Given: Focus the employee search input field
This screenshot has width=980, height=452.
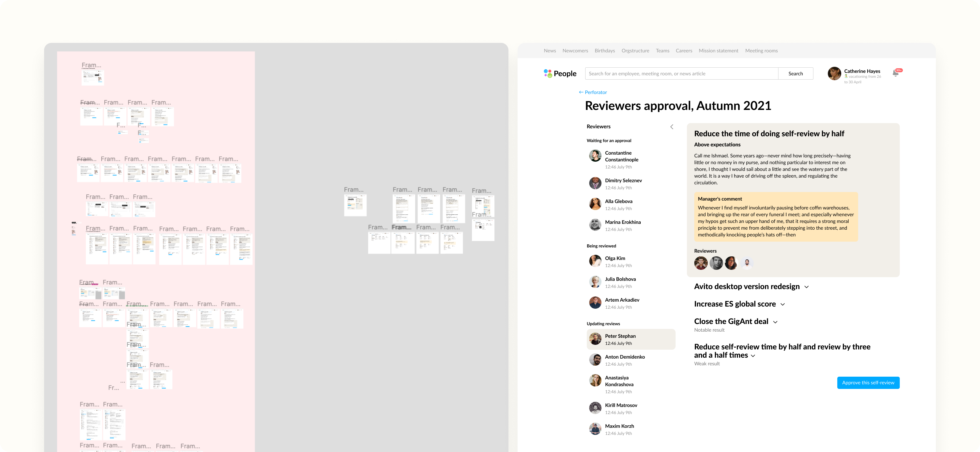Looking at the screenshot, I should [681, 73].
